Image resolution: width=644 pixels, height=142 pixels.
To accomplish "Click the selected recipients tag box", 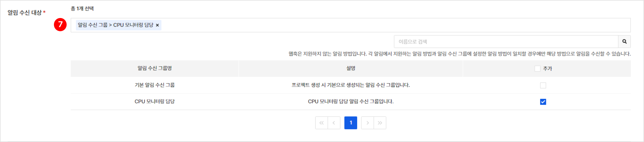I will coord(370,25).
